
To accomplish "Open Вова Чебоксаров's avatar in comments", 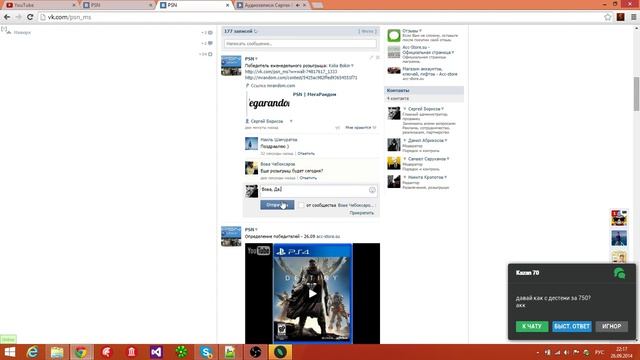I will [251, 168].
